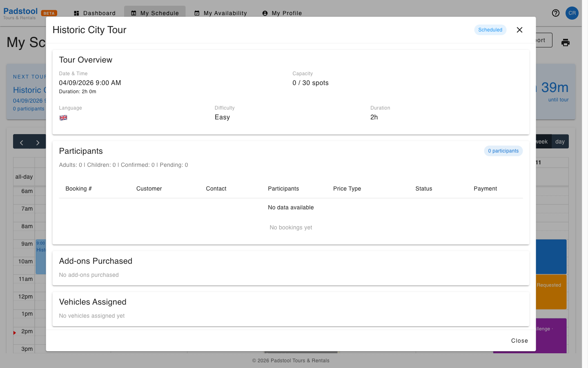Click the BETA badge
588x368 pixels.
pos(49,13)
